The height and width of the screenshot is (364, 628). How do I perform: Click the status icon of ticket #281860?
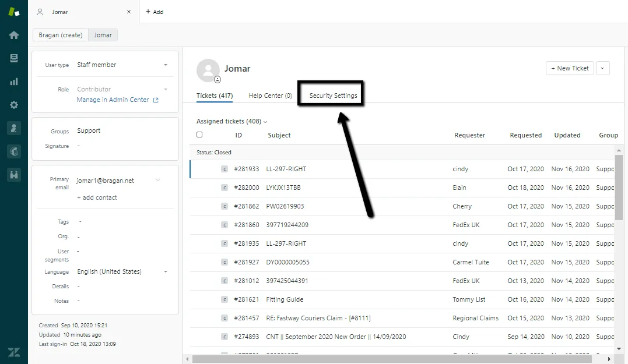224,225
